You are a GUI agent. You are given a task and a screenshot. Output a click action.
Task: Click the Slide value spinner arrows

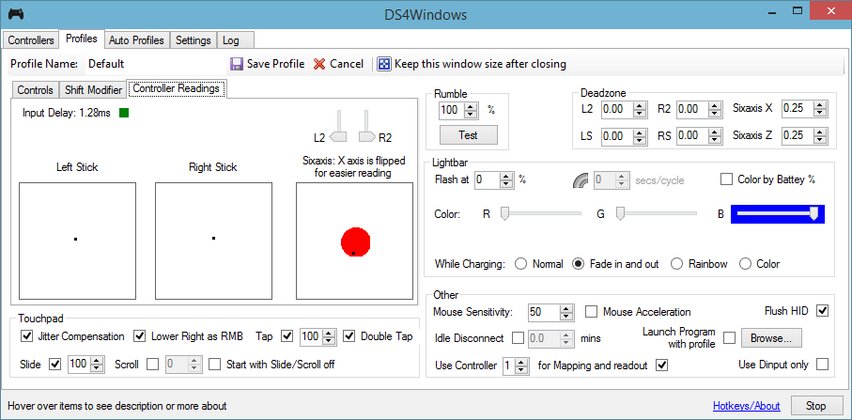pyautogui.click(x=97, y=364)
